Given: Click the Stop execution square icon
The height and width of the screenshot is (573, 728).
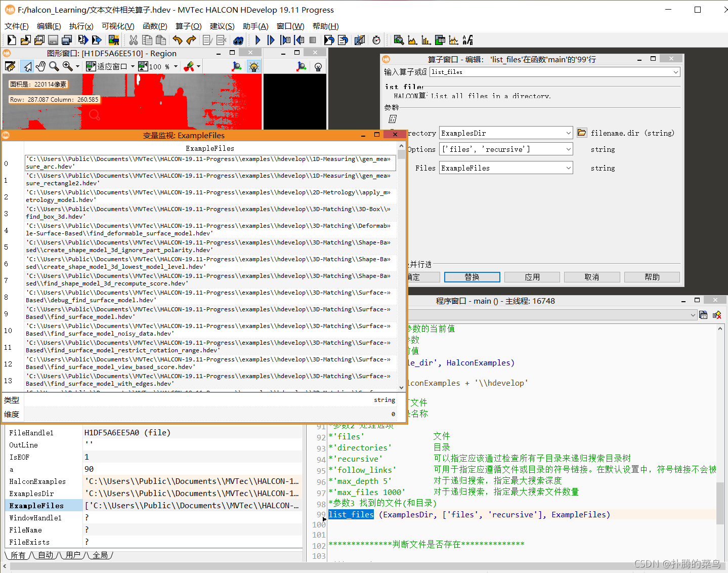Looking at the screenshot, I should 313,40.
